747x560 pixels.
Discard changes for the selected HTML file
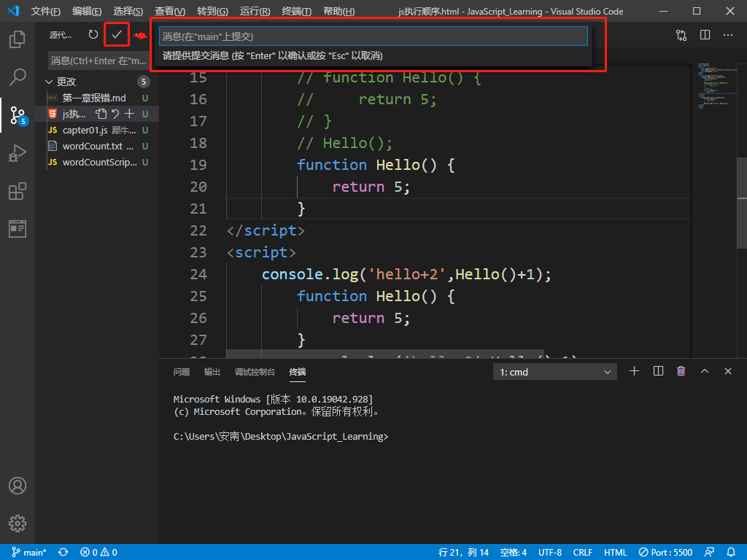115,114
